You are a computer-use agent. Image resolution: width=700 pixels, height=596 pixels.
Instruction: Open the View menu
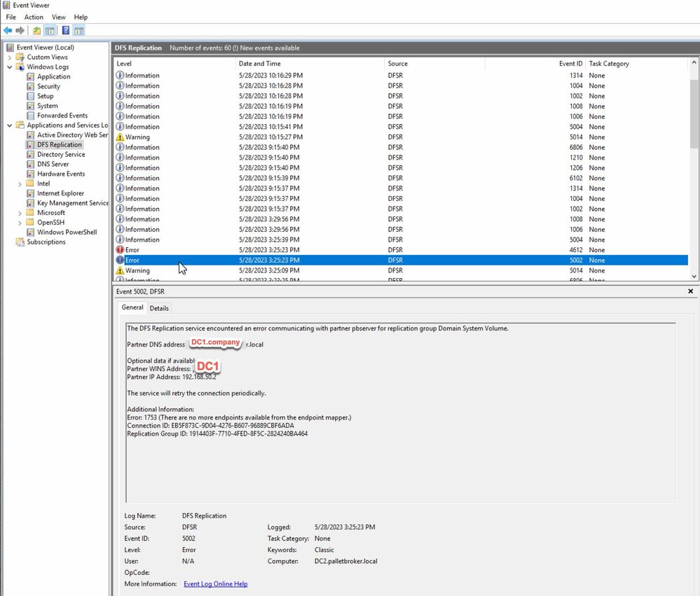tap(58, 17)
